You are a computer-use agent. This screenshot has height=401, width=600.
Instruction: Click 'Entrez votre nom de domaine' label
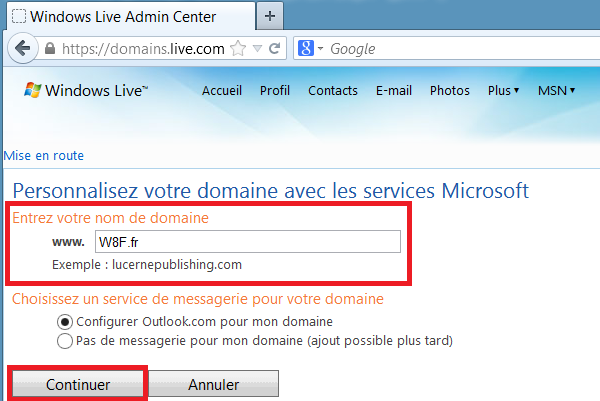(111, 218)
